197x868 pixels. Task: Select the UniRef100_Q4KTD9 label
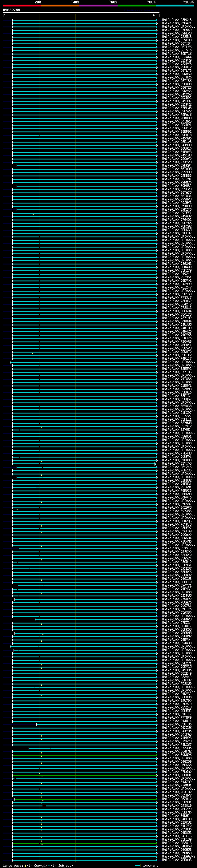(177, 328)
